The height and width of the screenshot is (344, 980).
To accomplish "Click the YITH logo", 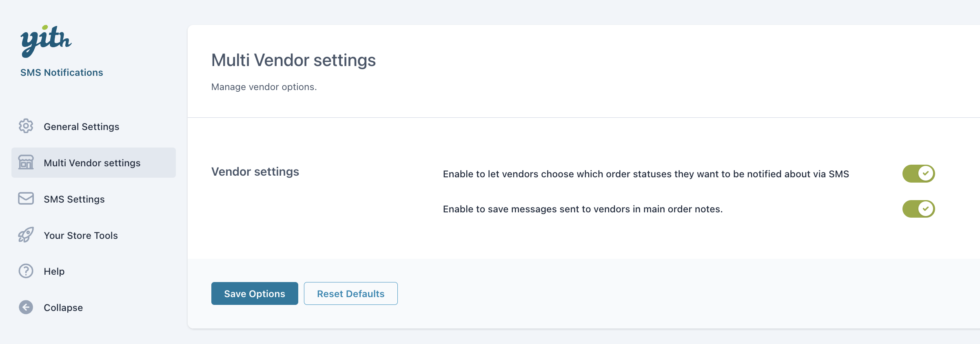I will pos(46,41).
